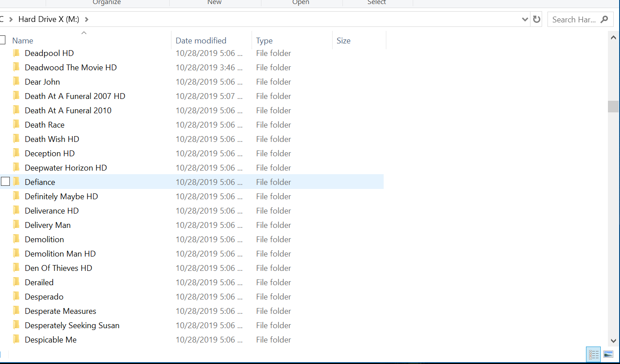
Task: Click the Death Wish HD folder icon
Action: tap(17, 139)
